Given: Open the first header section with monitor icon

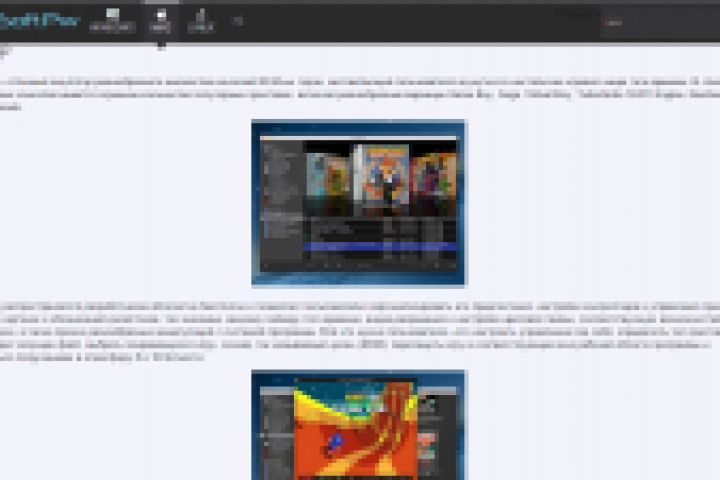Looking at the screenshot, I should (x=112, y=21).
